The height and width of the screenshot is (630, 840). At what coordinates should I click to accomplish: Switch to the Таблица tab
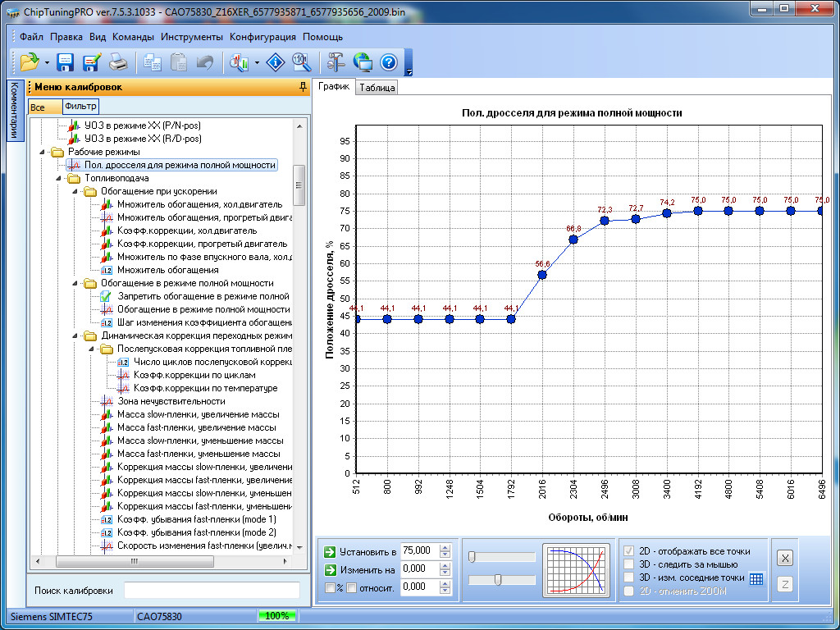377,88
